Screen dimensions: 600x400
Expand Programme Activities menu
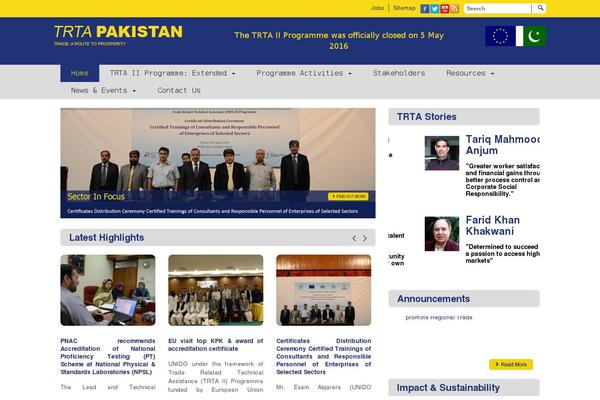pos(304,73)
